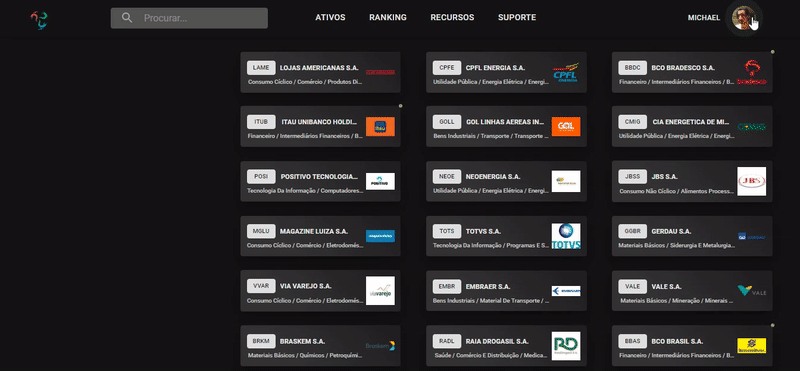The image size is (800, 371).
Task: Click the Banco do Brasil yellow logo
Action: click(752, 345)
